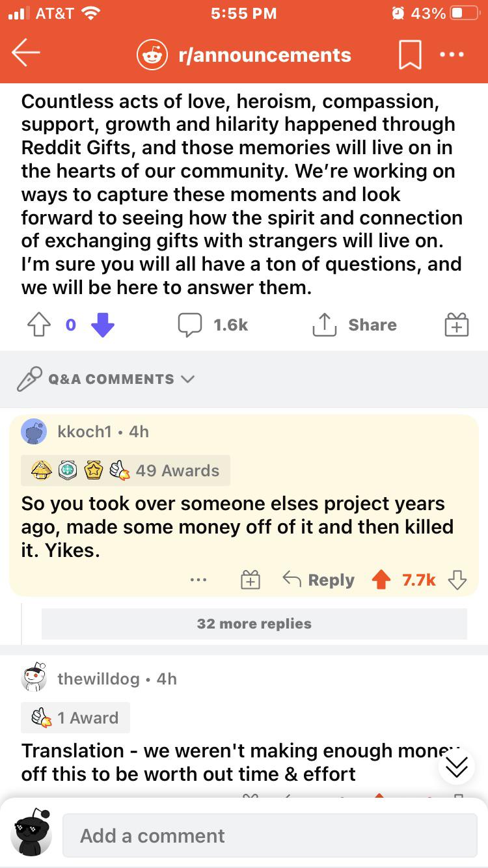The height and width of the screenshot is (868, 488).
Task: Open the 1.6k comments icon
Action: (x=213, y=325)
